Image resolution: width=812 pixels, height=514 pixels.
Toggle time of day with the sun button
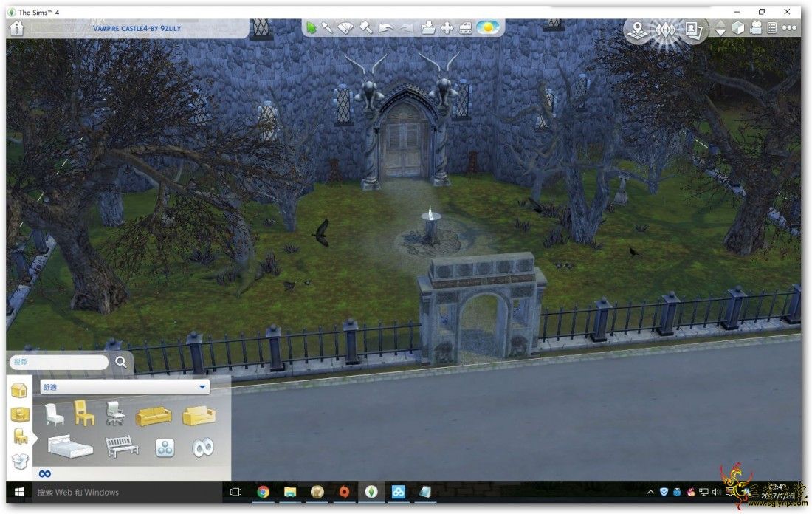pos(488,27)
